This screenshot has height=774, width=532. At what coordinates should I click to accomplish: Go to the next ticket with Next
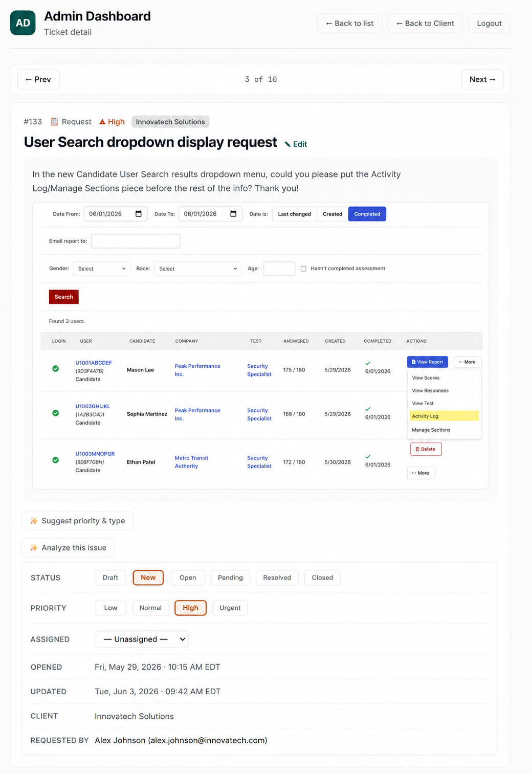pyautogui.click(x=482, y=79)
